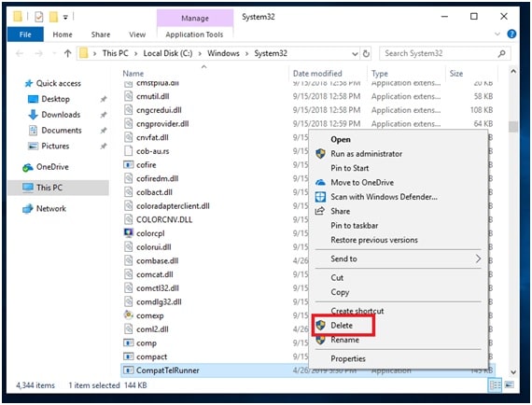Click the New folder quick access toolbar icon
532x405 pixels.
53,16
